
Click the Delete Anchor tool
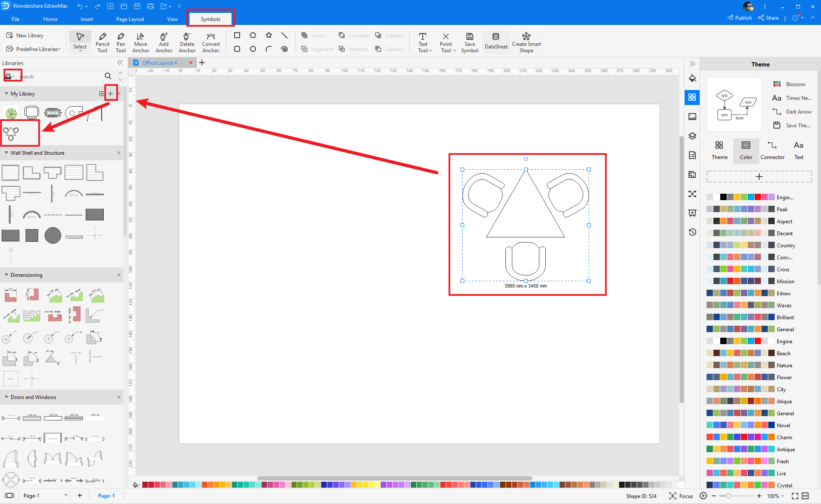tap(187, 42)
